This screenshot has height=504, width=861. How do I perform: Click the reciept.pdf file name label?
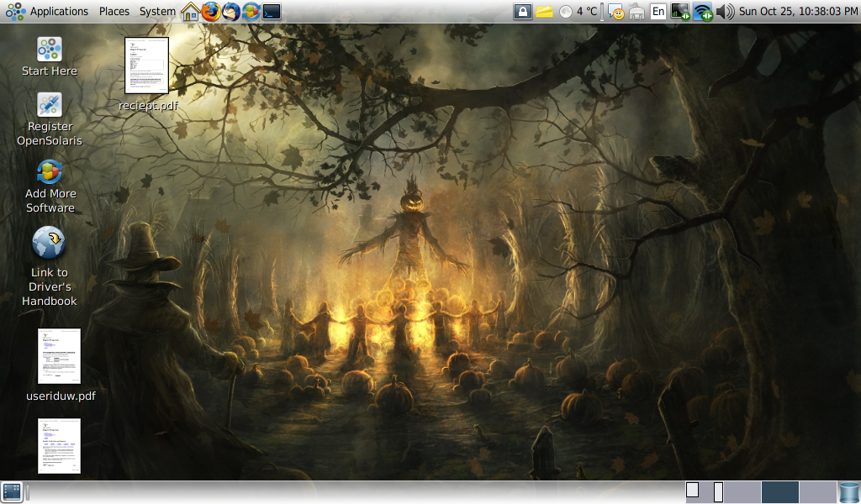click(148, 105)
